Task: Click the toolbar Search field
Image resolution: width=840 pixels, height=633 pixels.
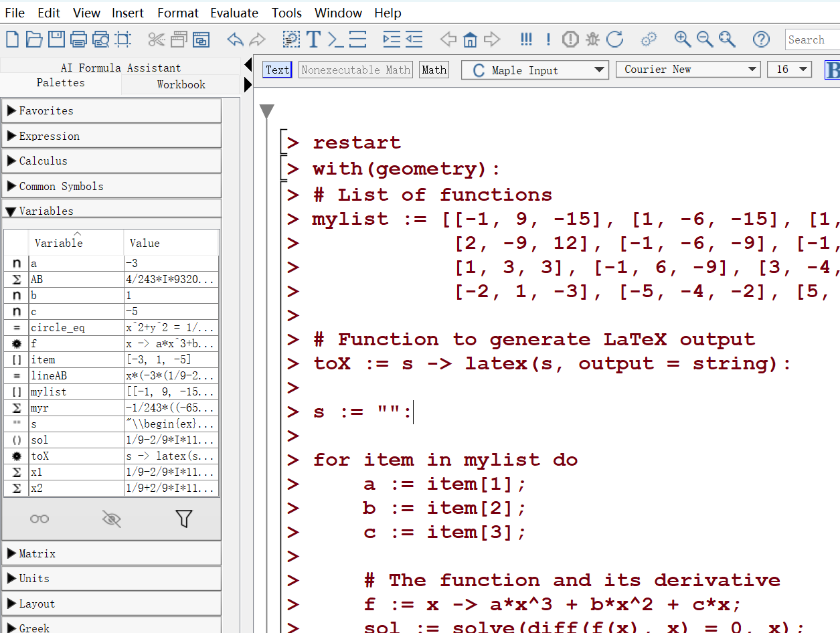Action: pyautogui.click(x=813, y=39)
